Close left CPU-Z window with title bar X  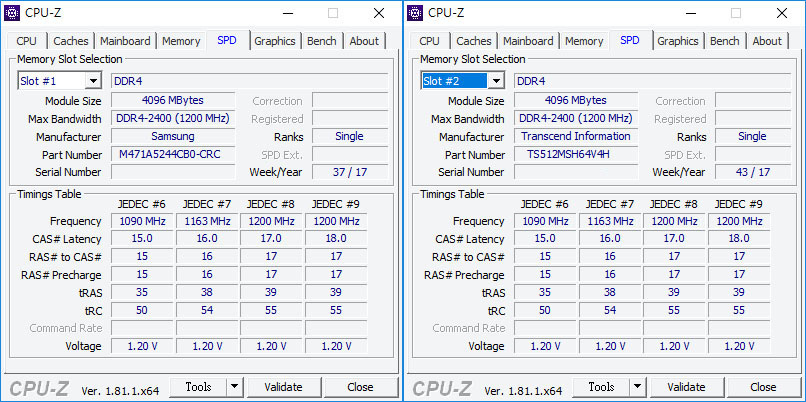(x=379, y=13)
